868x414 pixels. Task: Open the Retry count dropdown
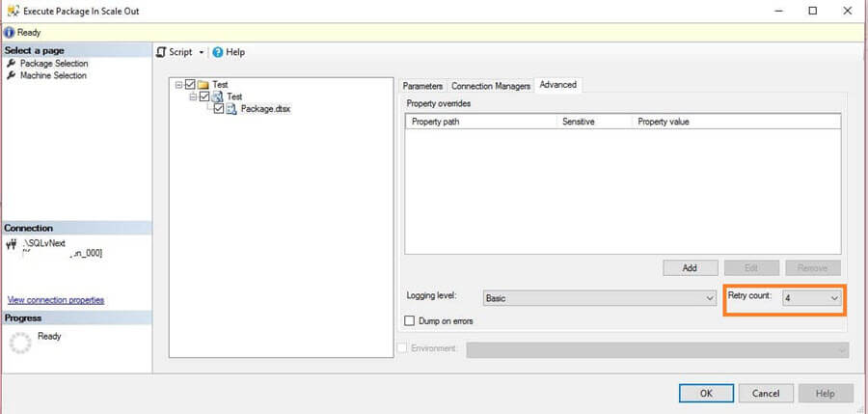pyautogui.click(x=834, y=299)
